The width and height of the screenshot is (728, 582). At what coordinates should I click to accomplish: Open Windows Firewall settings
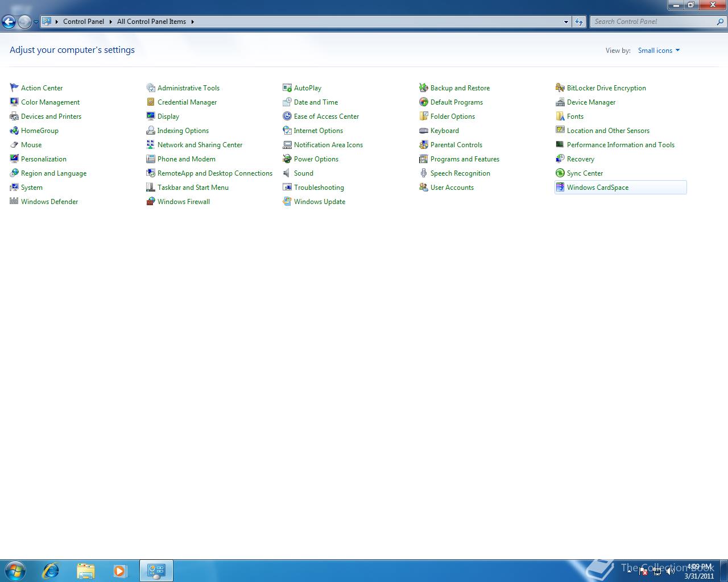[x=183, y=201]
